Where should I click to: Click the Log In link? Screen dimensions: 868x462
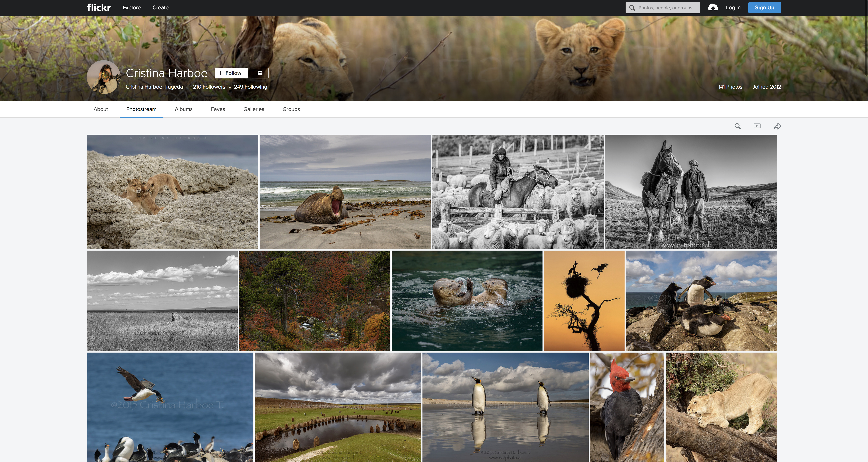733,7
